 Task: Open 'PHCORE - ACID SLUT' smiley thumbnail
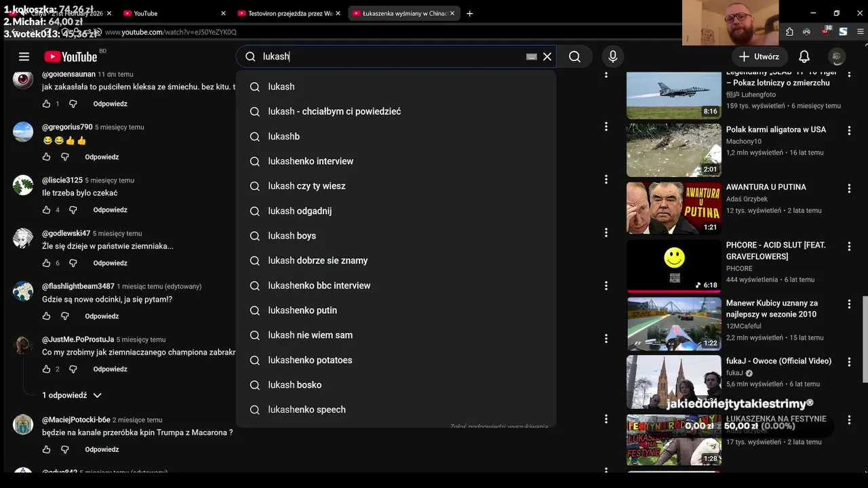click(673, 266)
